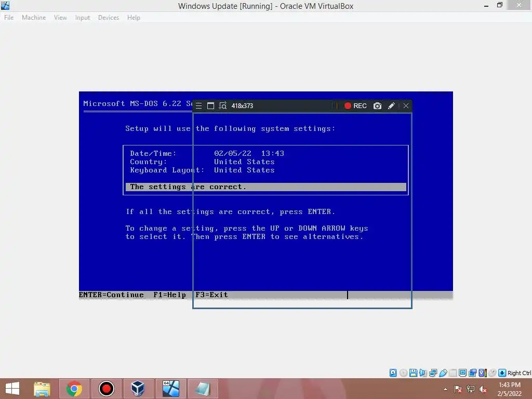Start recording with the REC button
The width and height of the screenshot is (532, 399).
click(355, 106)
